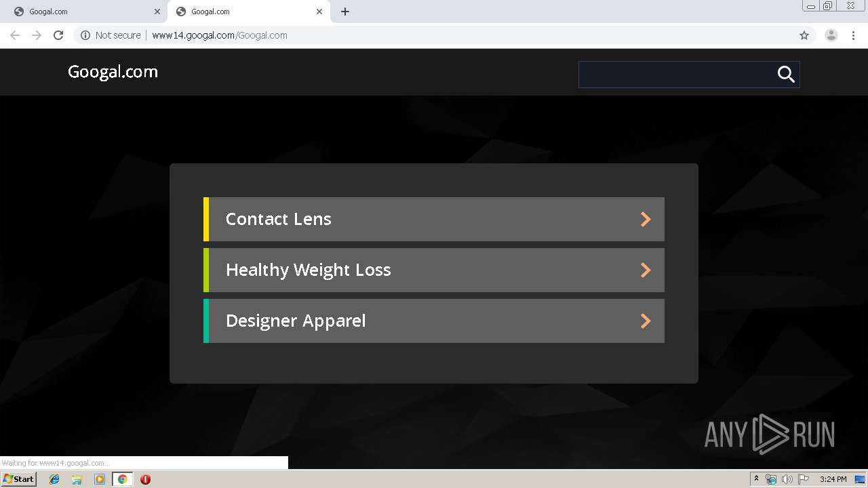
Task: Click the red Opera icon in taskbar
Action: [x=145, y=479]
